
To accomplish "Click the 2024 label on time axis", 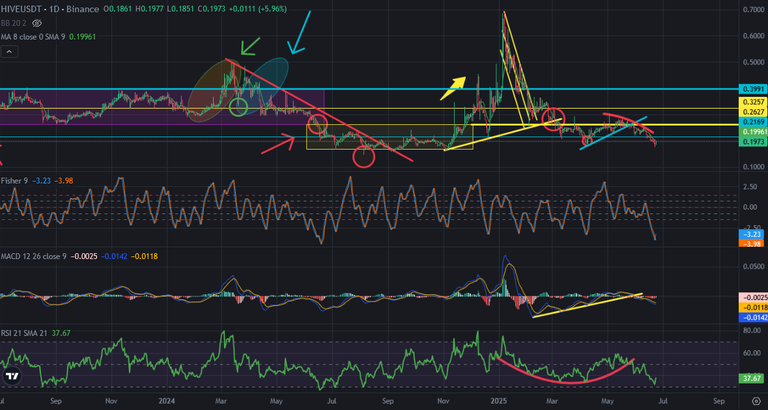I will point(168,400).
